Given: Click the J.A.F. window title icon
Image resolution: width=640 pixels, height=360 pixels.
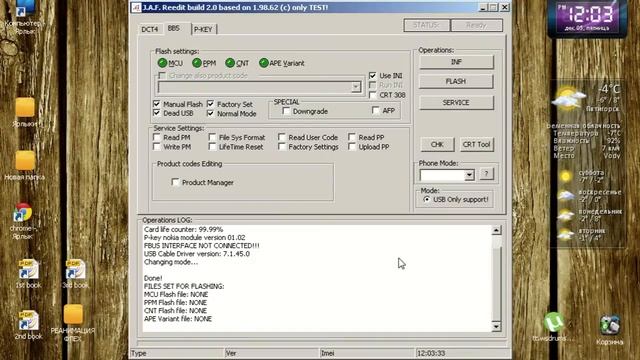Looking at the screenshot, I should coord(136,7).
